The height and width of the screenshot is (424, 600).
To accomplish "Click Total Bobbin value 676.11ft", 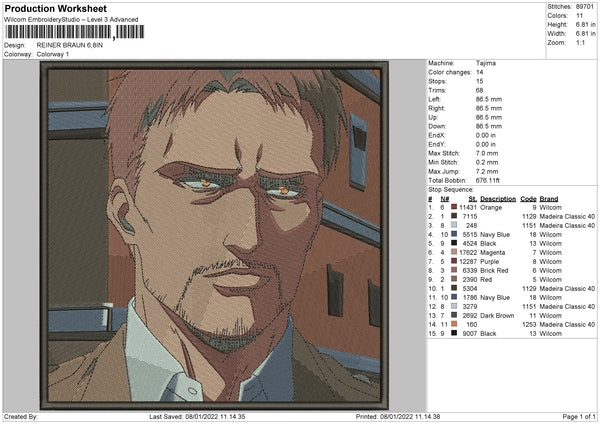I will pyautogui.click(x=488, y=180).
